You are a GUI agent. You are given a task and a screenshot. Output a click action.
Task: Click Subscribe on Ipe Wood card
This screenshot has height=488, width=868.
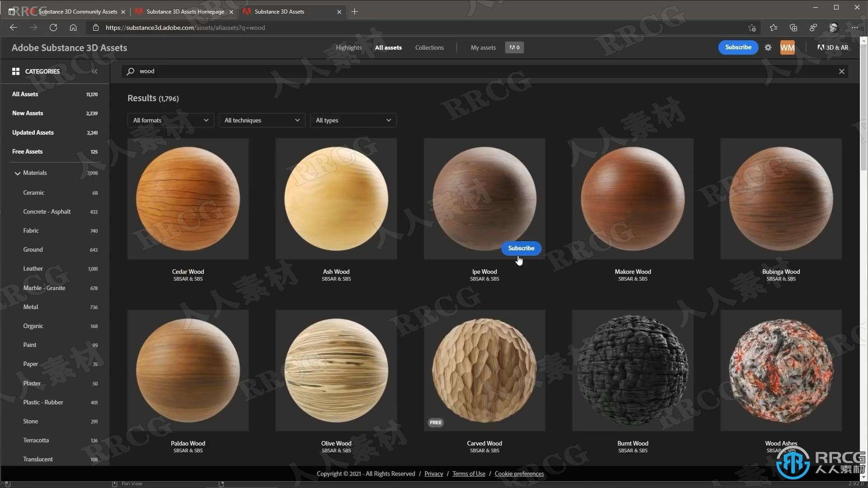pos(521,248)
